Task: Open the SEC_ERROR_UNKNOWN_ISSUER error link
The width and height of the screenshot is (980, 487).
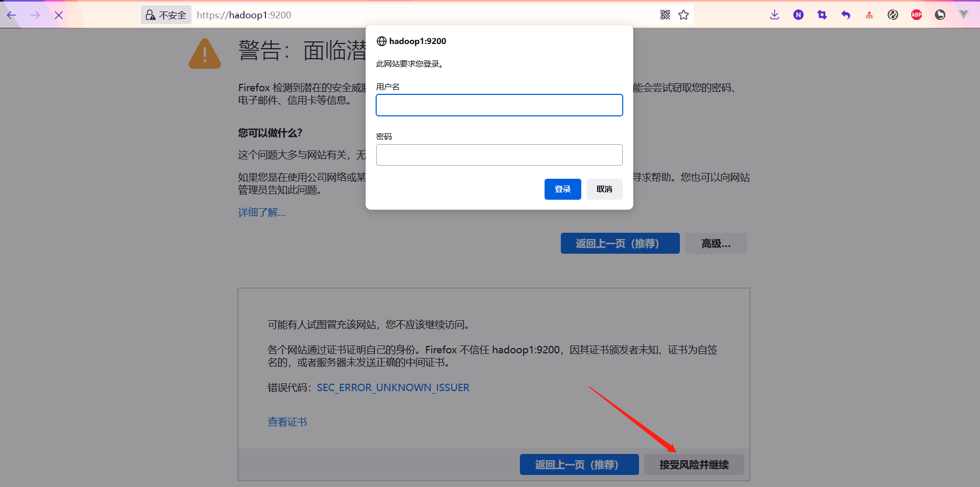Action: (393, 387)
